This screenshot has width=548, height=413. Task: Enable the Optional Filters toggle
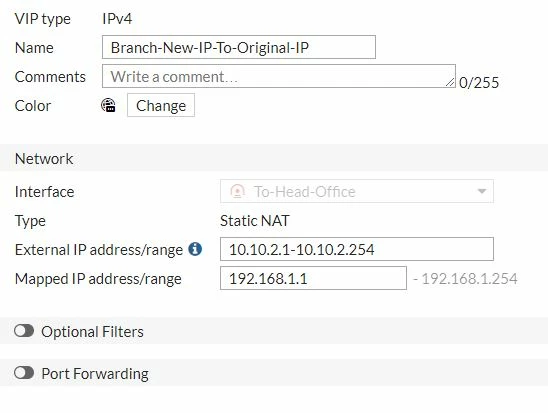[x=24, y=331]
